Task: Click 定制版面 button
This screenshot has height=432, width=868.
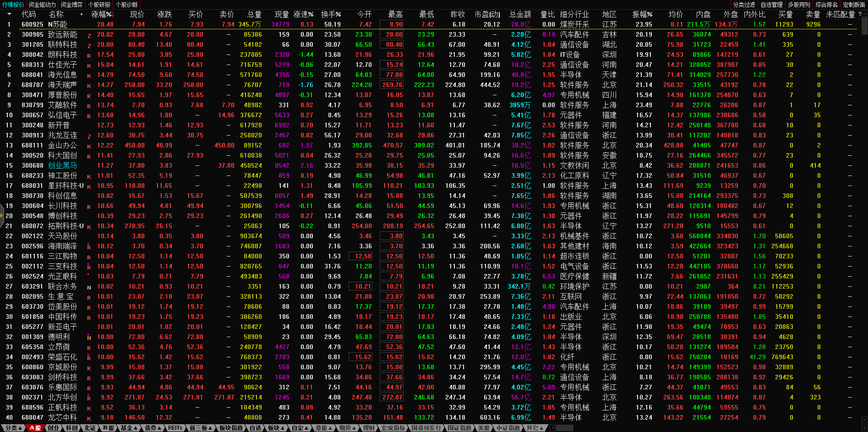Action: coord(854,5)
